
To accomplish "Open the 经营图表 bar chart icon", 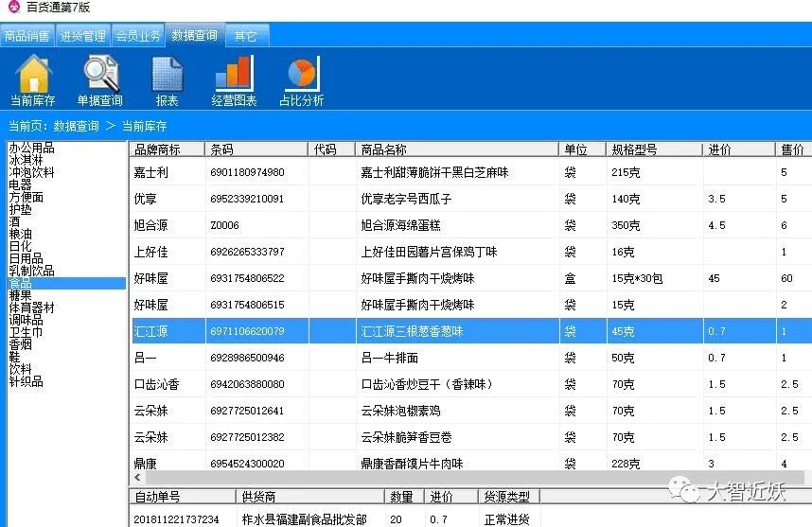I will pos(234,80).
